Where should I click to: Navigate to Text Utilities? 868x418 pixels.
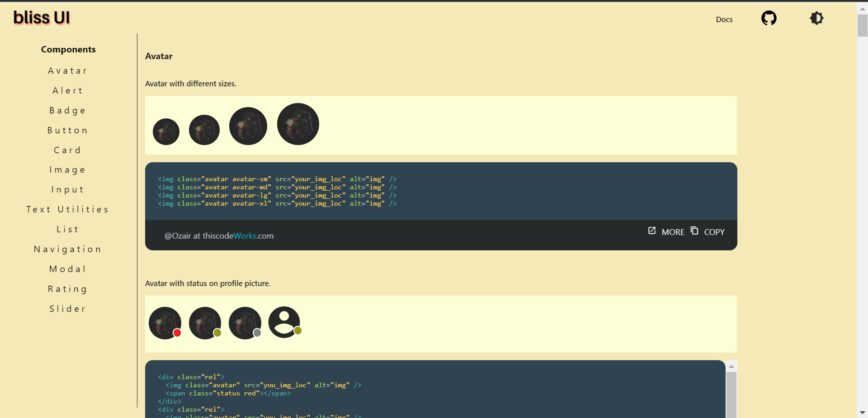pyautogui.click(x=68, y=209)
